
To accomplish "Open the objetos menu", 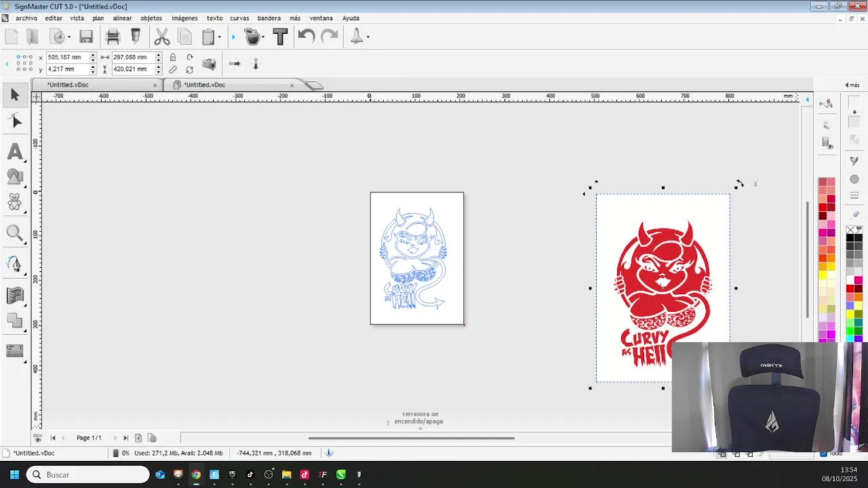I will coord(152,18).
